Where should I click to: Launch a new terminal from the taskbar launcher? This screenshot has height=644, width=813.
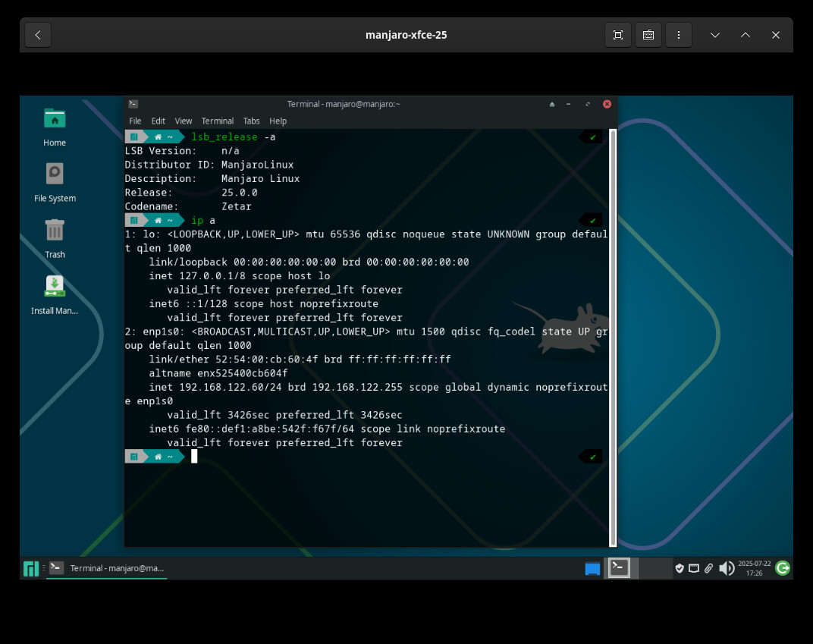(x=56, y=567)
